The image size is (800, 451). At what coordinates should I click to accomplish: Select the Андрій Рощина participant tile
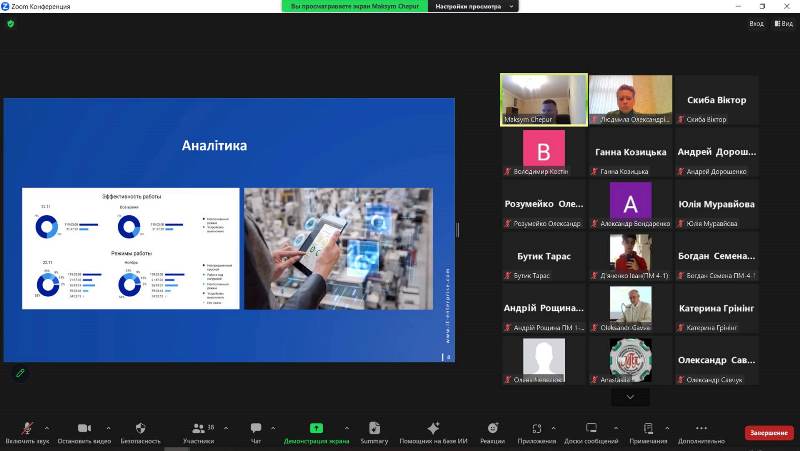(x=544, y=308)
